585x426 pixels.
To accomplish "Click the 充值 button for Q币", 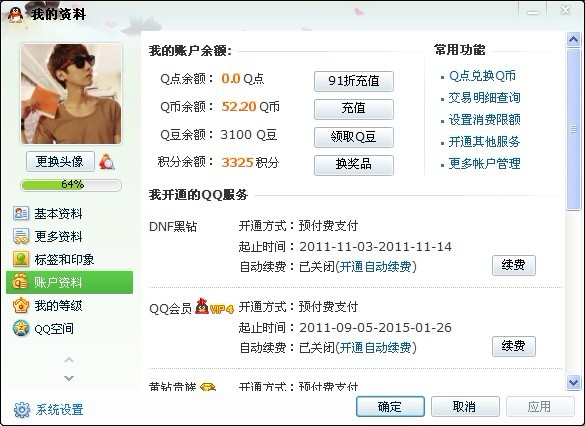I will [354, 109].
